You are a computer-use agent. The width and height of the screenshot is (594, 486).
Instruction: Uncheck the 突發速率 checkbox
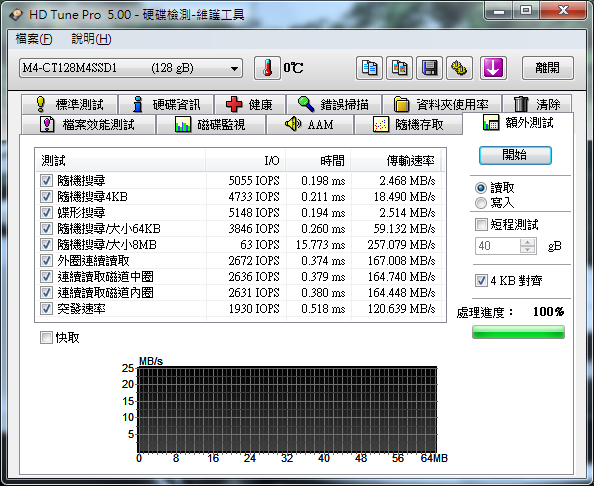point(46,308)
